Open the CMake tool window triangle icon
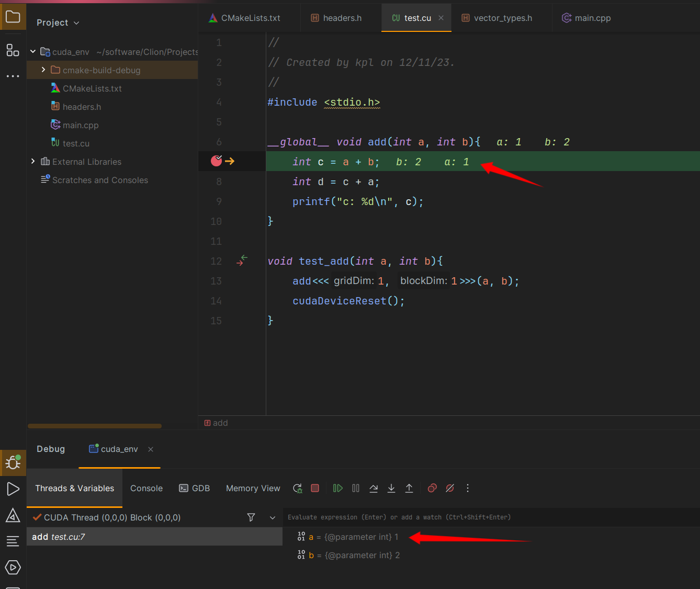 [x=13, y=515]
